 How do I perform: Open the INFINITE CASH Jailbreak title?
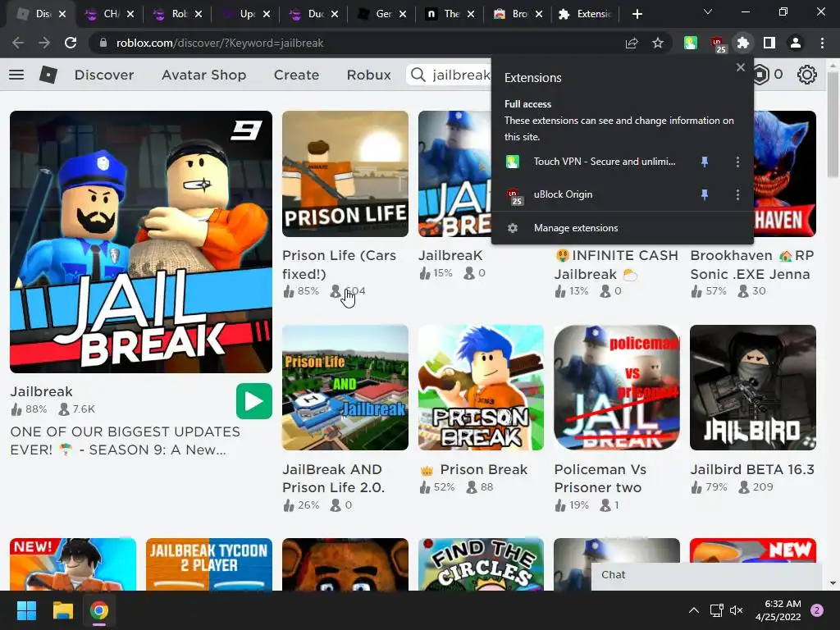click(x=617, y=265)
